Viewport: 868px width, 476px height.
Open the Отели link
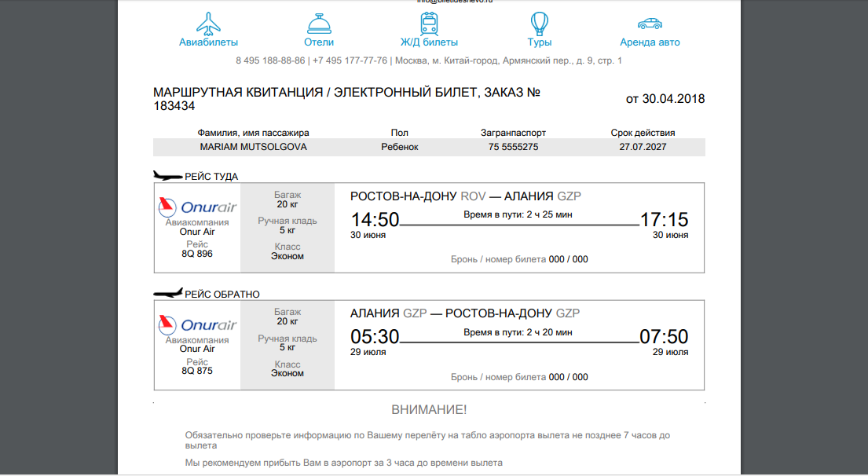(x=319, y=42)
